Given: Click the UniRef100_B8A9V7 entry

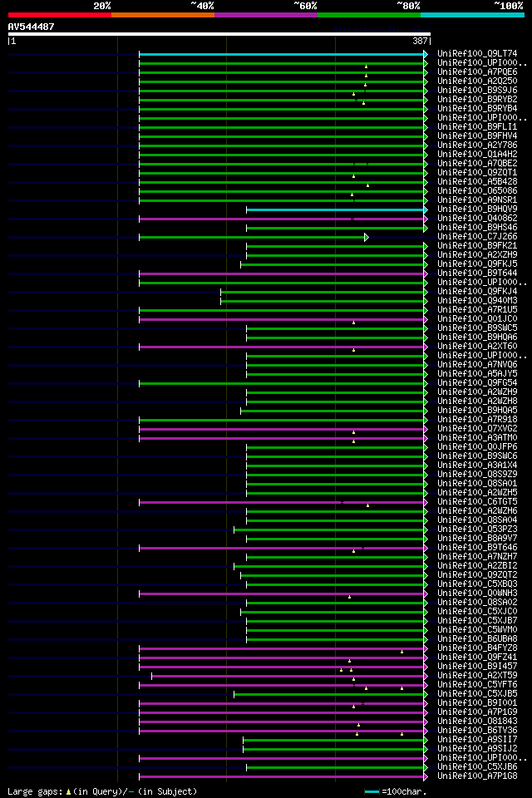Looking at the screenshot, I should [477, 539].
